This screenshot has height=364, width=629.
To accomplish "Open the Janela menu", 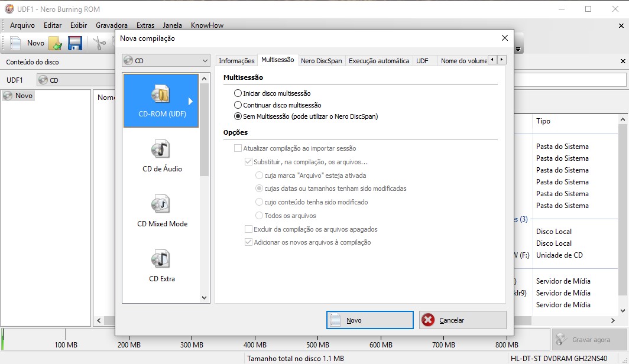I will [172, 25].
